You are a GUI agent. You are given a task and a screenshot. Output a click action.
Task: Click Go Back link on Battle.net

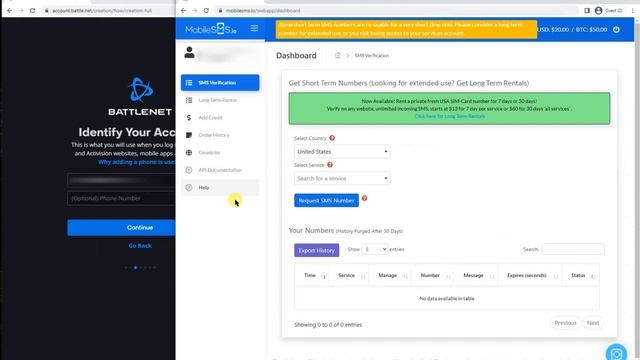click(x=140, y=246)
